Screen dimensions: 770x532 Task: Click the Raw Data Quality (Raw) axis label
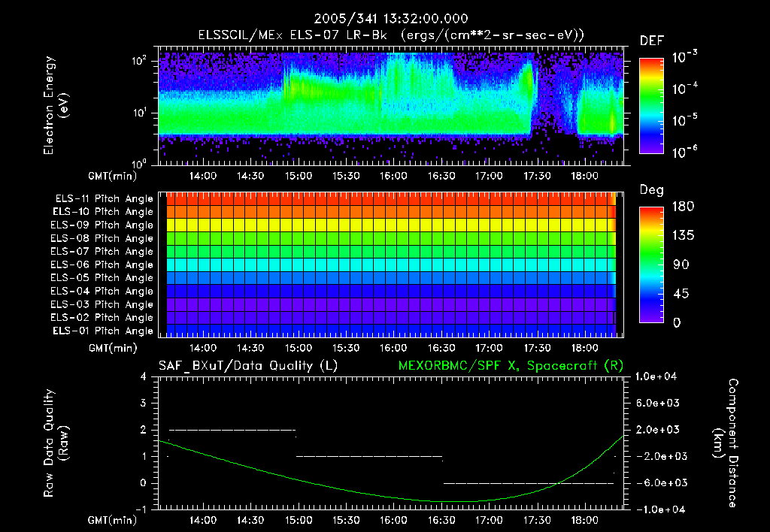56,443
